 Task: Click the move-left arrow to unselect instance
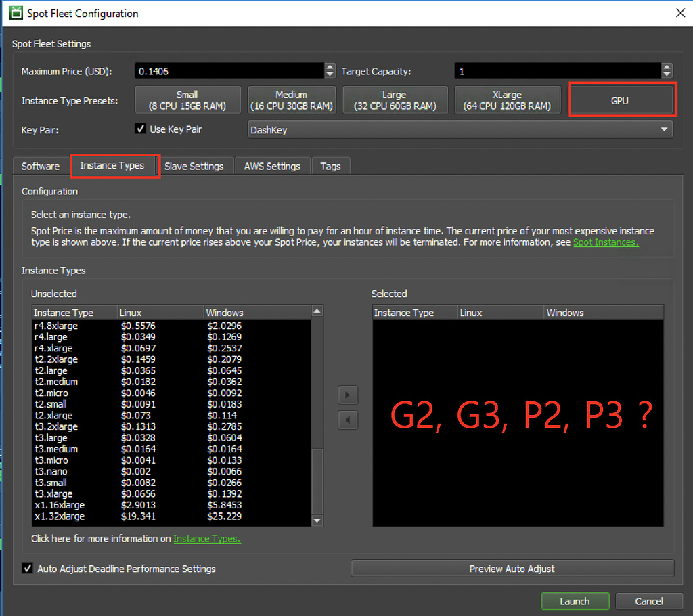coord(348,420)
